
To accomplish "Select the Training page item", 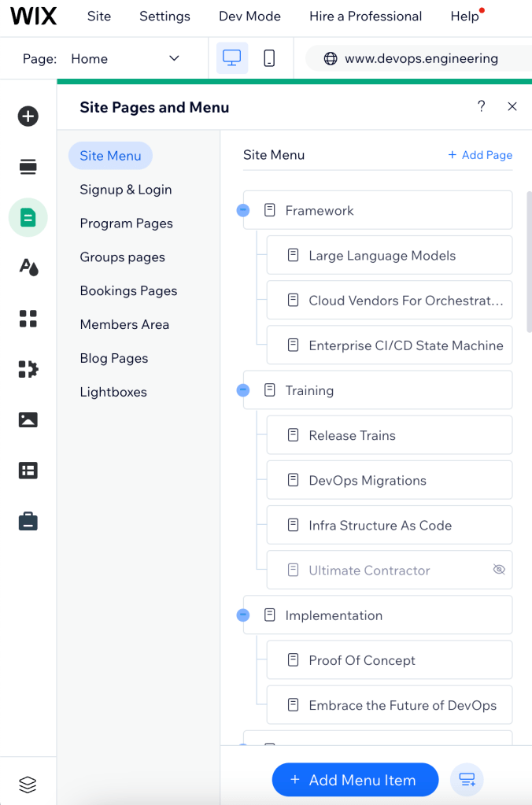I will tap(378, 390).
